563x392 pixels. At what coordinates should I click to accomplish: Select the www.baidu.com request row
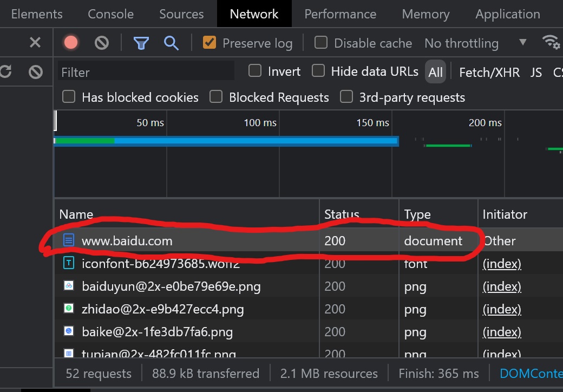point(309,240)
